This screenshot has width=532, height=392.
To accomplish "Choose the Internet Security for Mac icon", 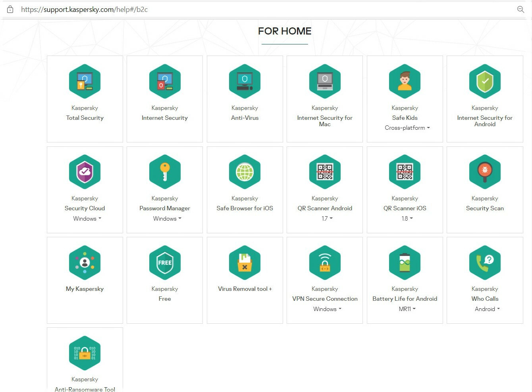I will (325, 81).
